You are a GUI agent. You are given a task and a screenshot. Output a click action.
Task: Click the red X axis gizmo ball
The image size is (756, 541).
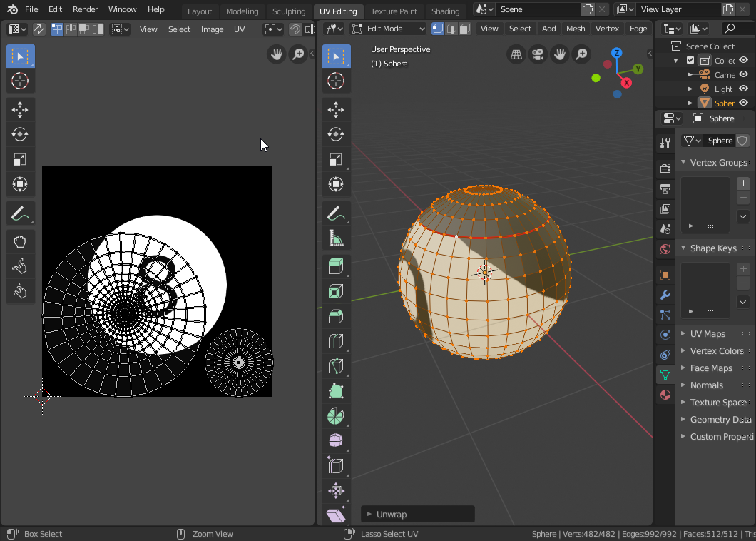pyautogui.click(x=626, y=83)
